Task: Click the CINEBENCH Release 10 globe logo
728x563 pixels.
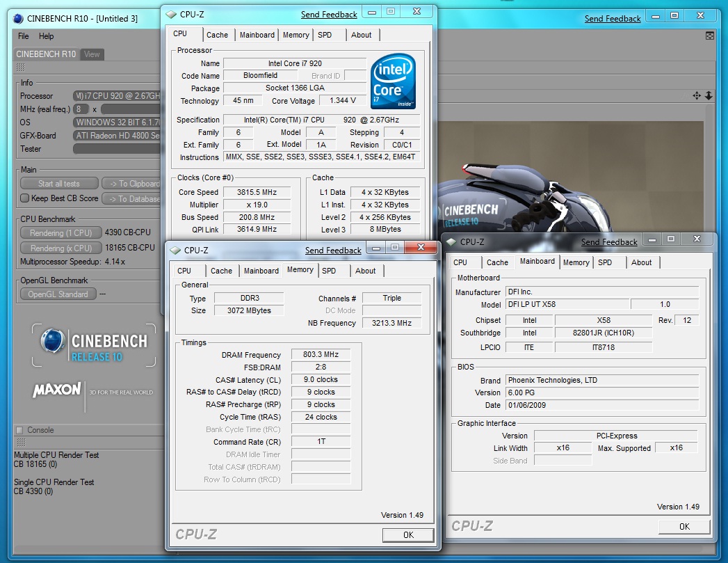Action: 52,340
